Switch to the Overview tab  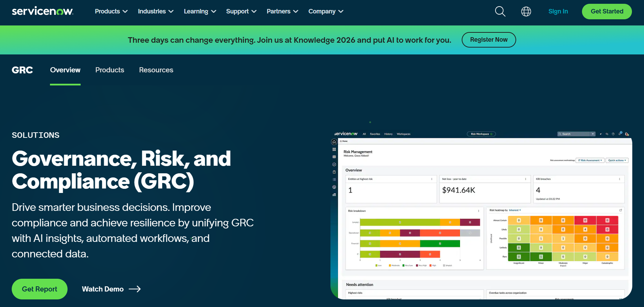65,70
